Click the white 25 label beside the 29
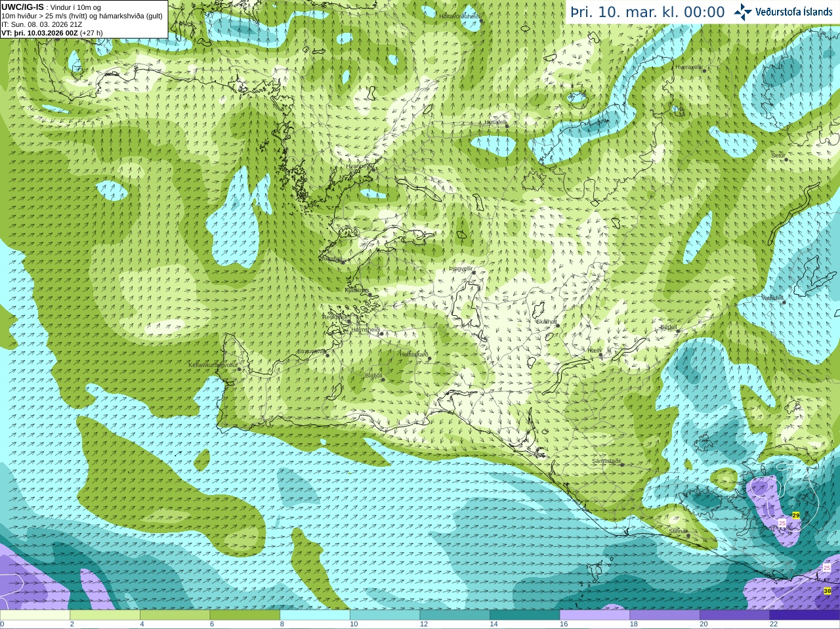The image size is (840, 629). pyautogui.click(x=782, y=523)
